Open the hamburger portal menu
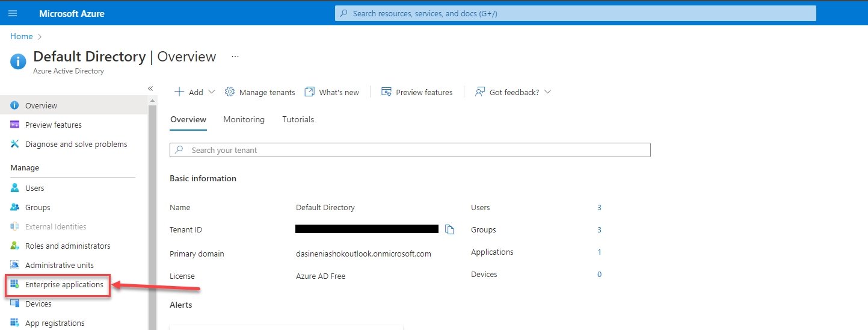 (x=13, y=13)
